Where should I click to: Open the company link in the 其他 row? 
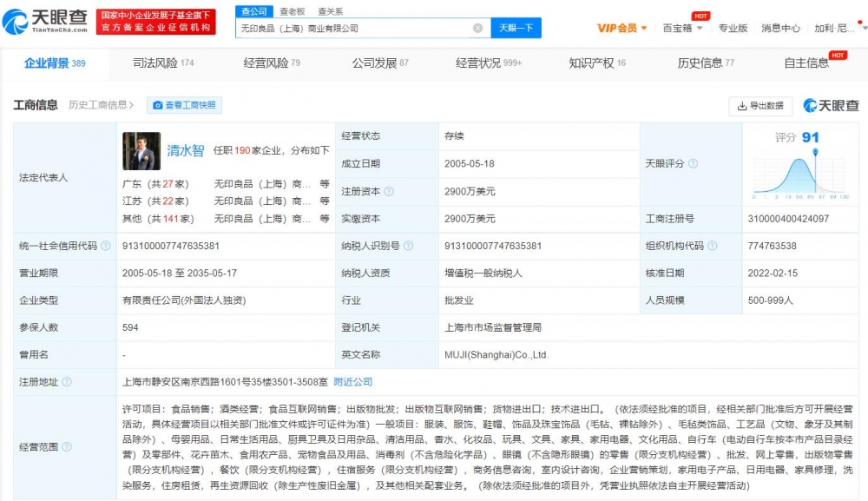[x=262, y=219]
